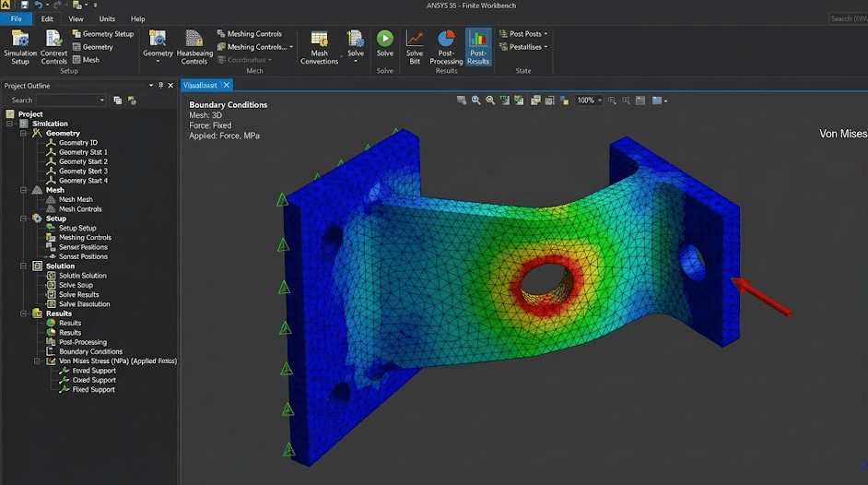This screenshot has height=485, width=868.
Task: Open the File menu
Action: (x=16, y=18)
